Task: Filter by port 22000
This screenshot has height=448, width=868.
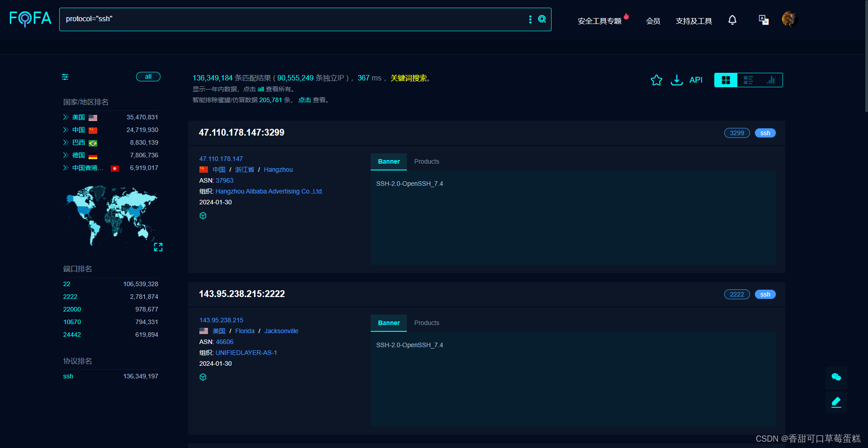Action: pos(72,309)
